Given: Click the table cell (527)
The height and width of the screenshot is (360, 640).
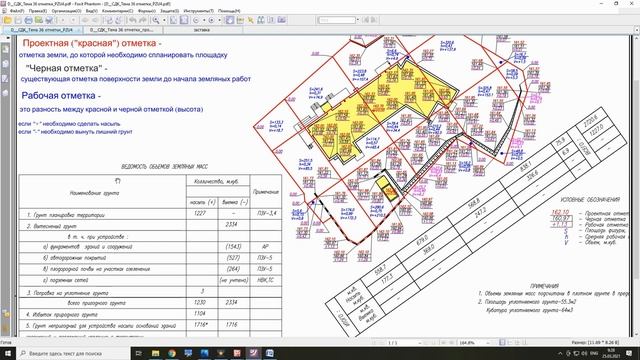Looking at the screenshot, I should (x=233, y=258).
